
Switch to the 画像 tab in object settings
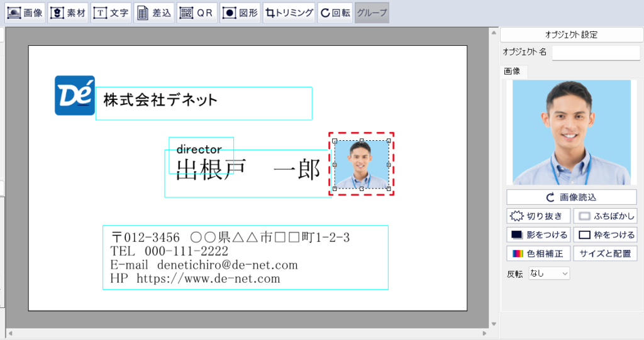(x=512, y=72)
